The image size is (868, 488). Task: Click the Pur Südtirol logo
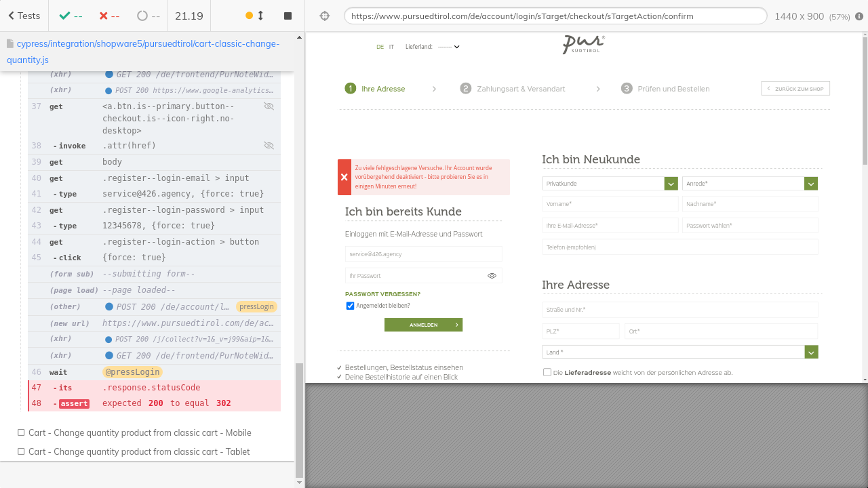(583, 45)
